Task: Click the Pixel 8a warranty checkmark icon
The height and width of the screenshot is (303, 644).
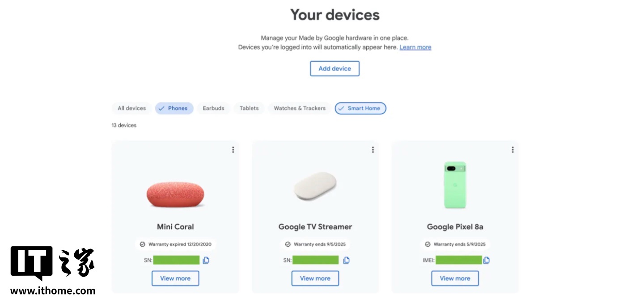Action: [x=428, y=244]
